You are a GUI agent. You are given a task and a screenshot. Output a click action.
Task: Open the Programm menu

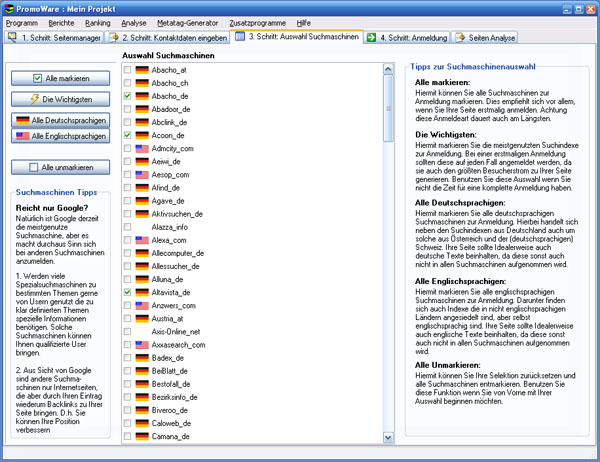point(22,23)
